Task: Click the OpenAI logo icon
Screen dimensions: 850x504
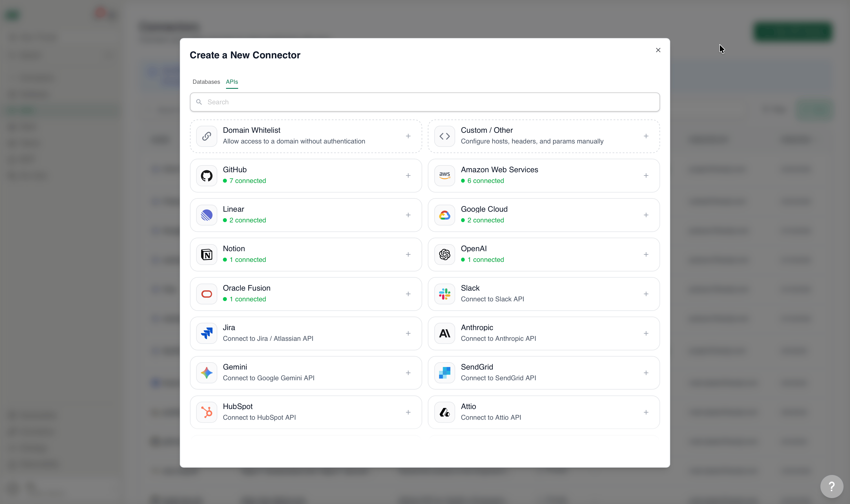Action: click(445, 254)
